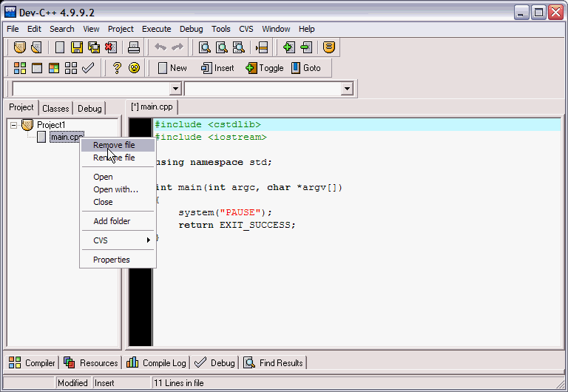The width and height of the screenshot is (568, 392).
Task: Open the Help menu
Action: click(x=306, y=29)
